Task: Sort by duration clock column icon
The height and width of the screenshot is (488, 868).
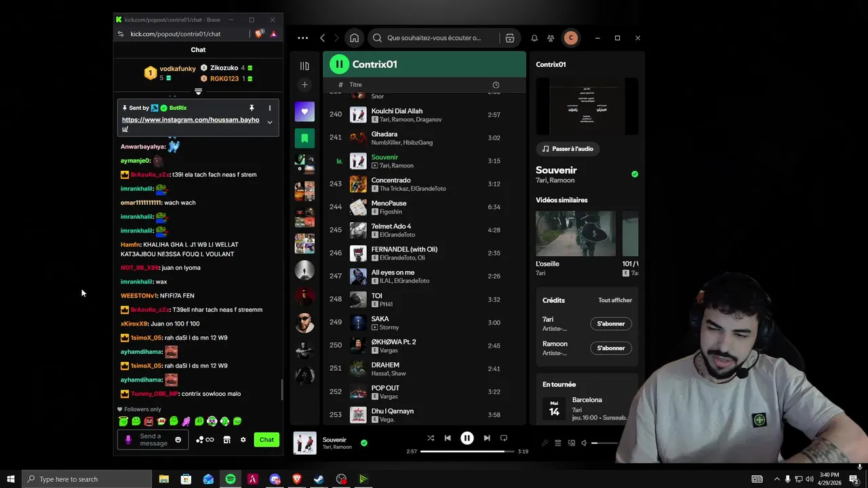Action: click(x=496, y=85)
